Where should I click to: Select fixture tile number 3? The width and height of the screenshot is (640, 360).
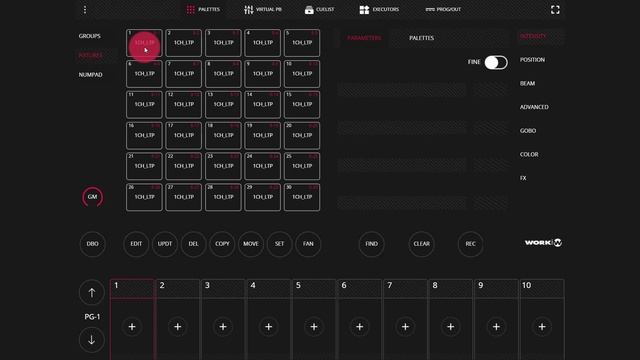tap(223, 43)
